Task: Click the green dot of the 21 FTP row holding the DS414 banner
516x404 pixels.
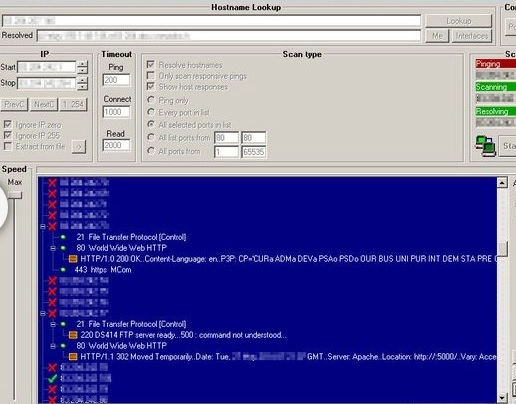Action: 63,324
